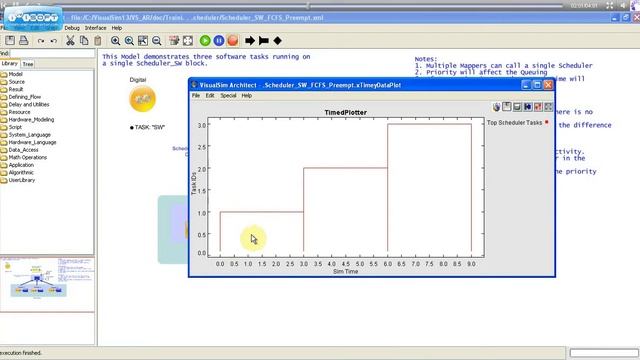Image resolution: width=640 pixels, height=360 pixels.
Task: Click the Top Scheduler Tasks legend entry
Action: tap(514, 122)
